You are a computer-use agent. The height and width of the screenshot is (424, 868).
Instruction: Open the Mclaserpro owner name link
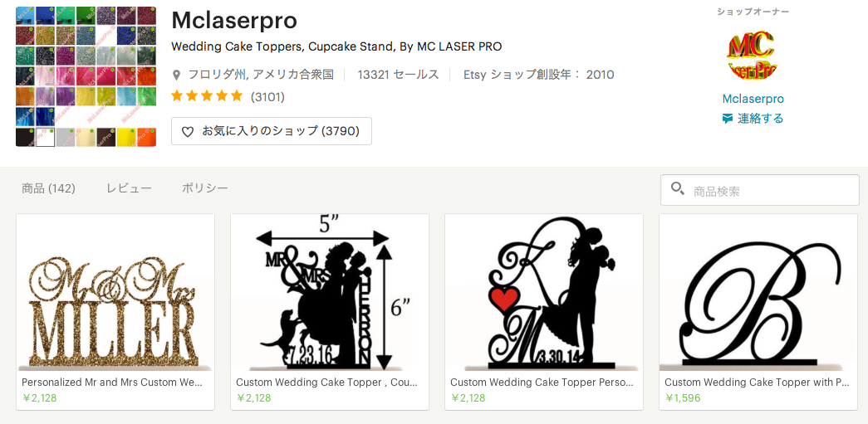(x=753, y=99)
